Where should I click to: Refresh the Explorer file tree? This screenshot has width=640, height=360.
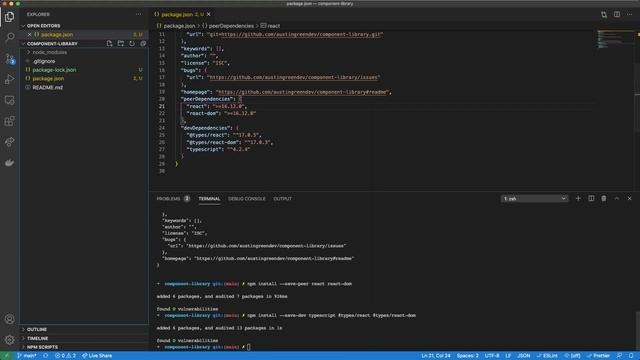pyautogui.click(x=132, y=44)
